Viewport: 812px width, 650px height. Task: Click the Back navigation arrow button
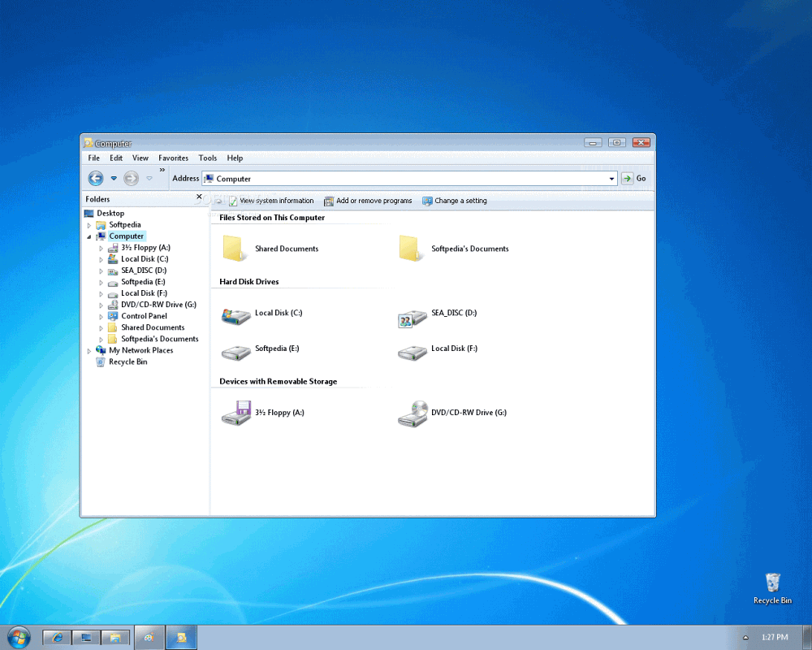pos(96,179)
